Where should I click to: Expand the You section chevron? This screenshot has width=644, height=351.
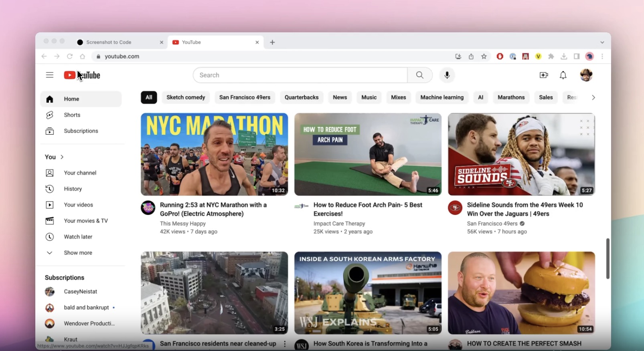tap(62, 157)
